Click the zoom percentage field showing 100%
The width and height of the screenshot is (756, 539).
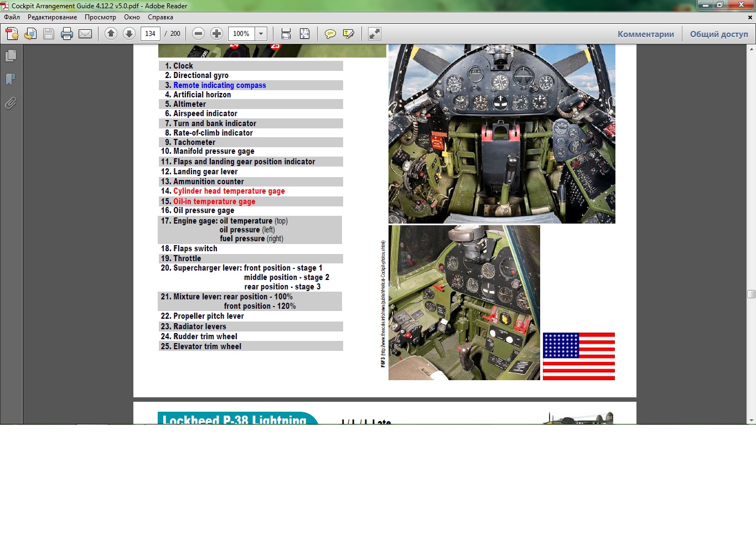241,34
